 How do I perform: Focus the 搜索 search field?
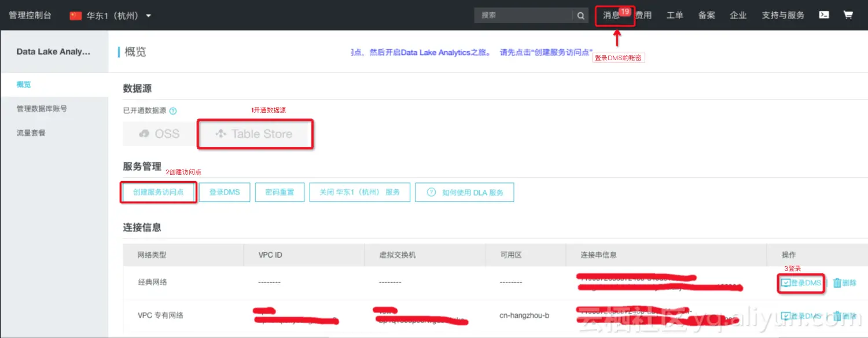tap(523, 16)
